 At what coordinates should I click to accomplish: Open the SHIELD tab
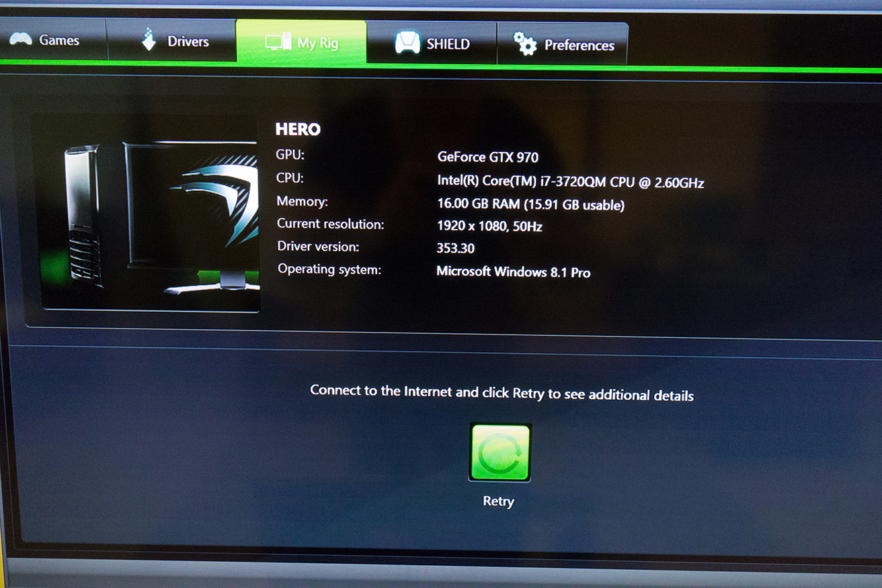pyautogui.click(x=432, y=43)
